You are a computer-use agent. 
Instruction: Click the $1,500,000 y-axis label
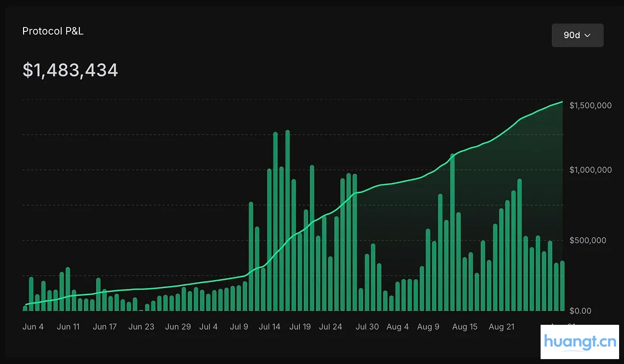click(590, 106)
